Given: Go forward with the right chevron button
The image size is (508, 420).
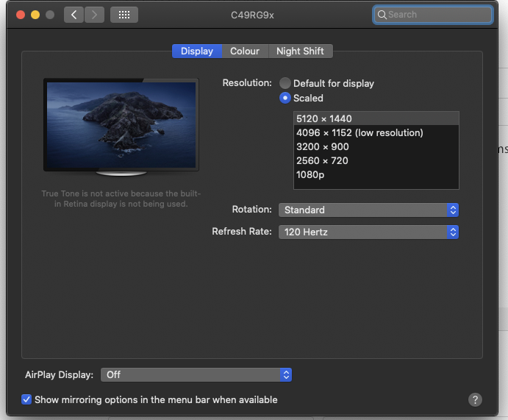Looking at the screenshot, I should [94, 15].
